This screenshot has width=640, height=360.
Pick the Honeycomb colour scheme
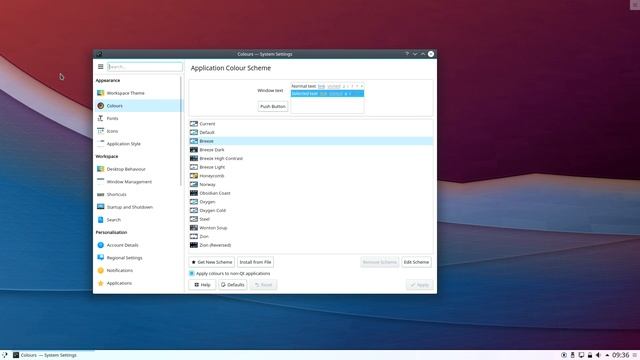pyautogui.click(x=311, y=176)
